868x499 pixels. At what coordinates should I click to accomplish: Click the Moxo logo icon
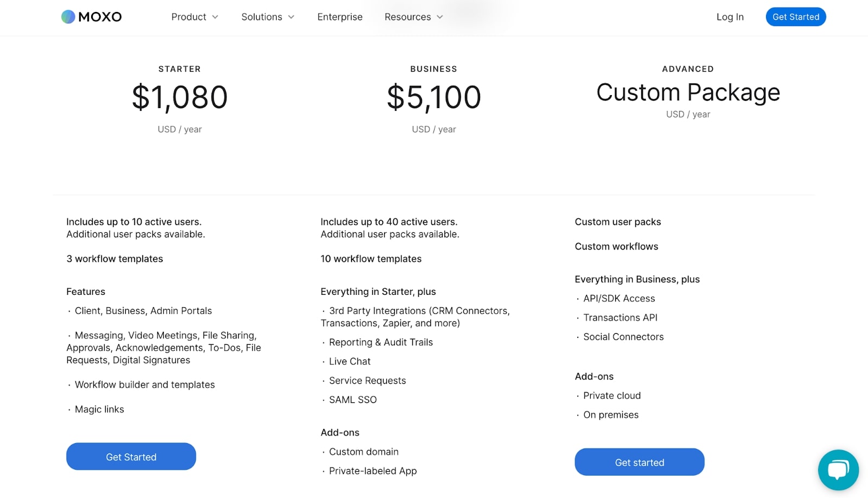pyautogui.click(x=68, y=17)
